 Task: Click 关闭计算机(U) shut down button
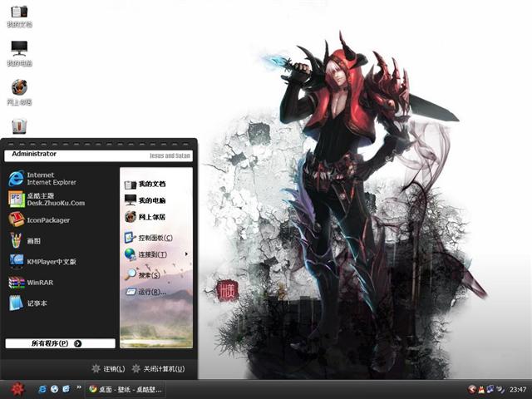pyautogui.click(x=158, y=369)
